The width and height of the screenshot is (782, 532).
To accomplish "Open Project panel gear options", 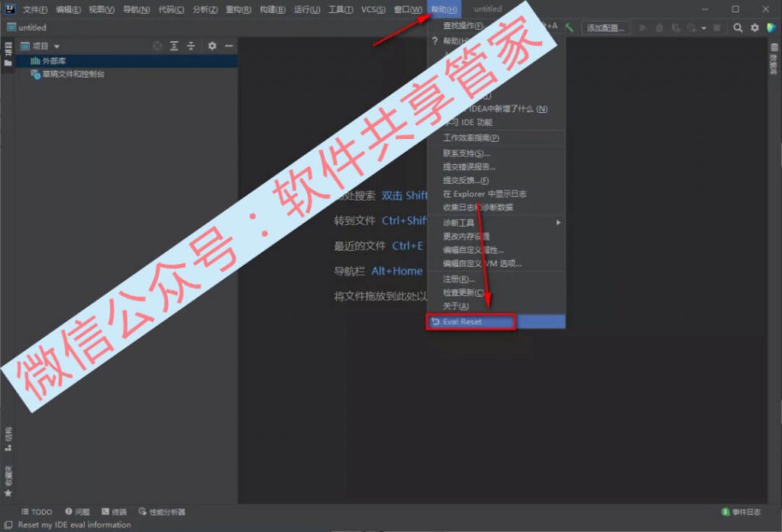I will 212,46.
